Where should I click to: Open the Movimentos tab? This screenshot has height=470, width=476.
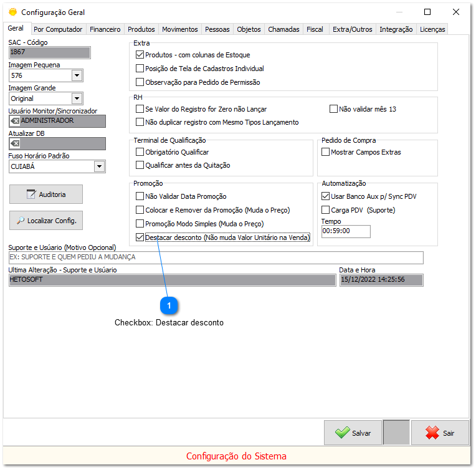(x=179, y=29)
